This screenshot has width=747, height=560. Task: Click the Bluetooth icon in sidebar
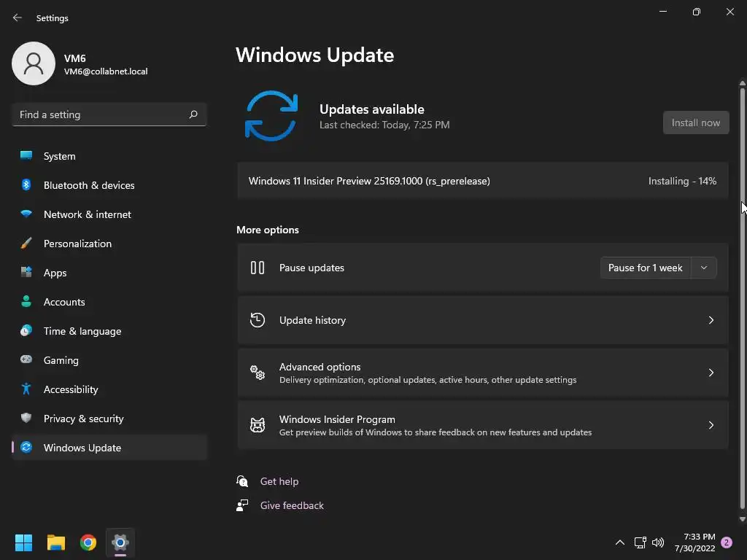tap(26, 184)
